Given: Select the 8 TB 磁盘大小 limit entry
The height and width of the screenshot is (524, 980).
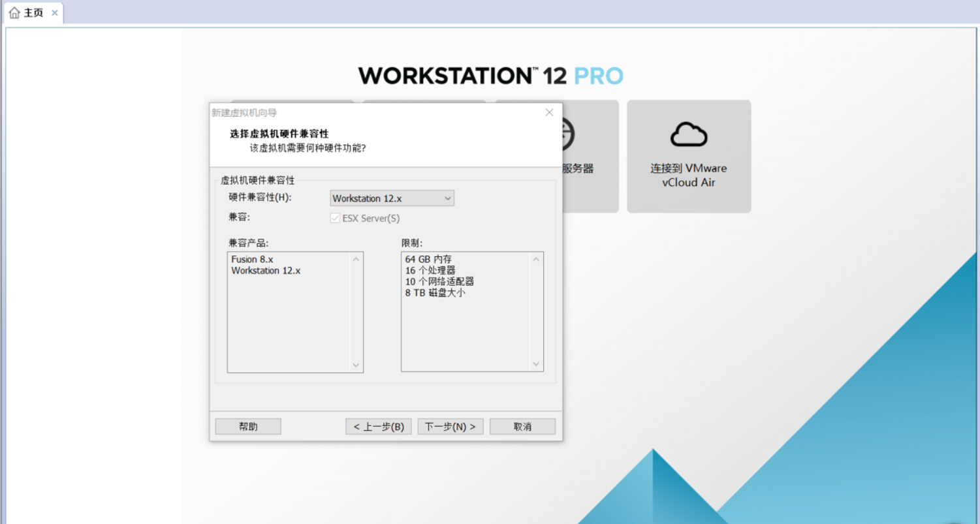Looking at the screenshot, I should 435,293.
